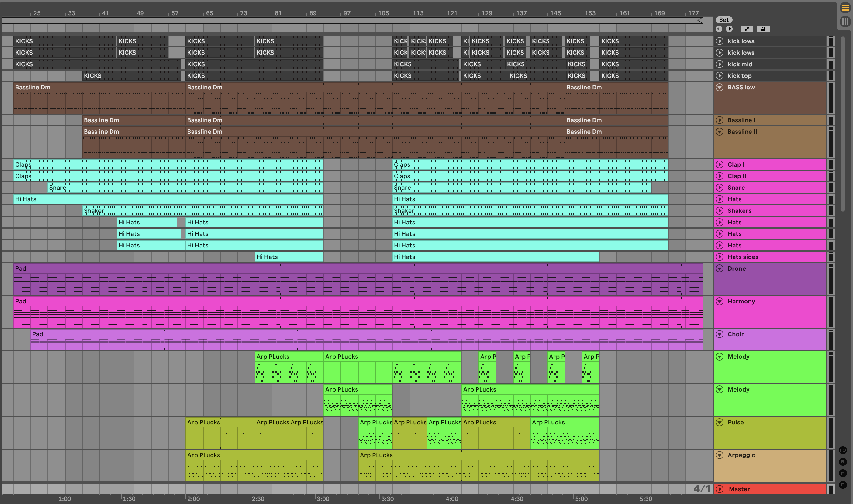Screen dimensions: 853x504
Task: Click the Lock Envelopes padlock icon
Action: pos(763,29)
